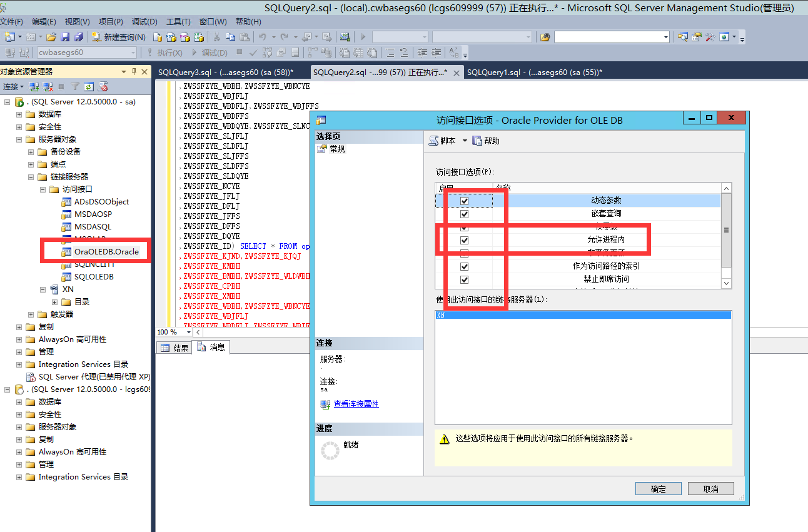Open the cwbasegs60 database dropdown
The image size is (808, 532).
click(x=133, y=53)
